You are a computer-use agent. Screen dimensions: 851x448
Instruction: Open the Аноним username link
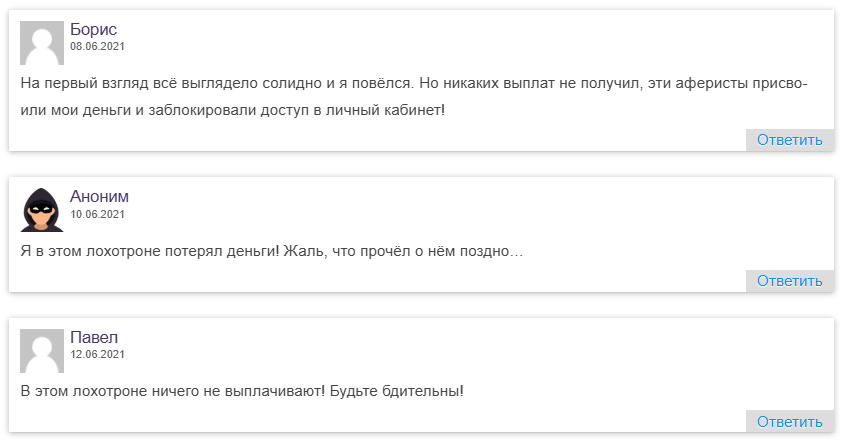(x=99, y=197)
